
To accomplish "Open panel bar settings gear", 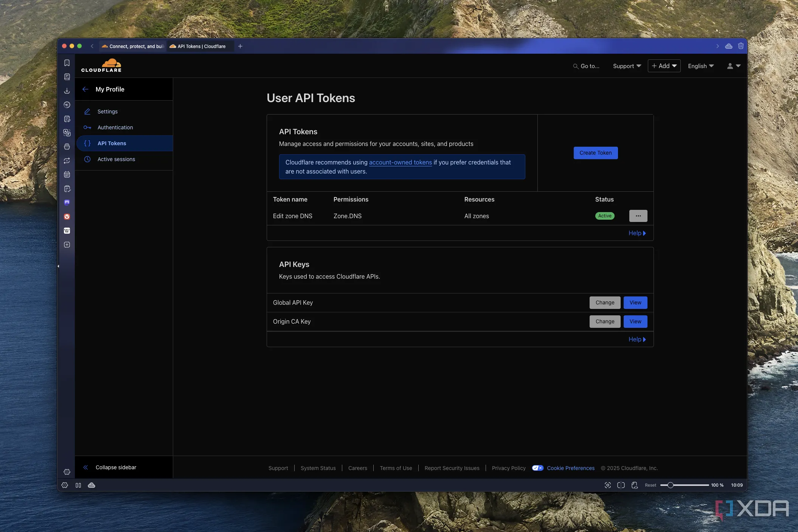I will [67, 472].
